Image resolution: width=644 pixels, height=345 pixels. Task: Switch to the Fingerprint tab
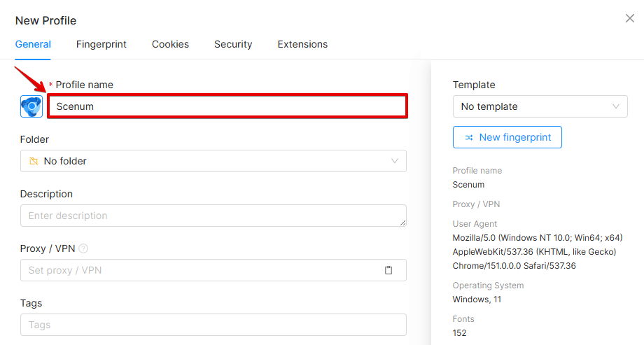coord(101,44)
